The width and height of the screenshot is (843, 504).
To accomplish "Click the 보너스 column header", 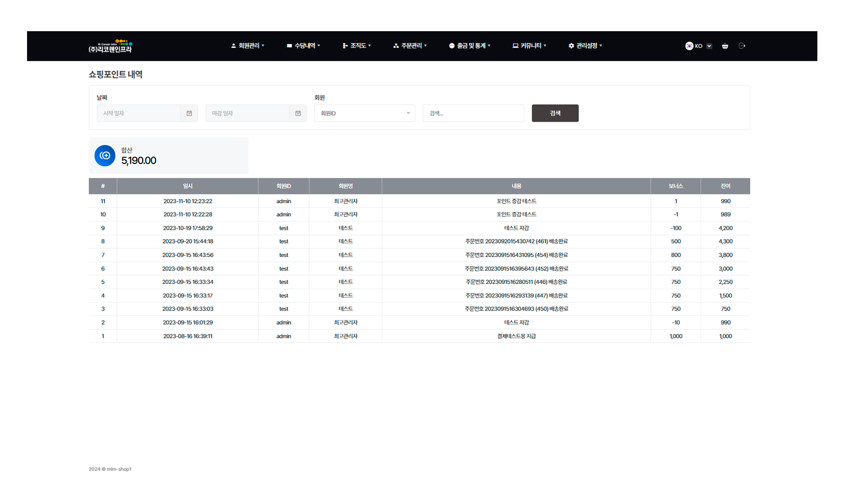I will (676, 186).
